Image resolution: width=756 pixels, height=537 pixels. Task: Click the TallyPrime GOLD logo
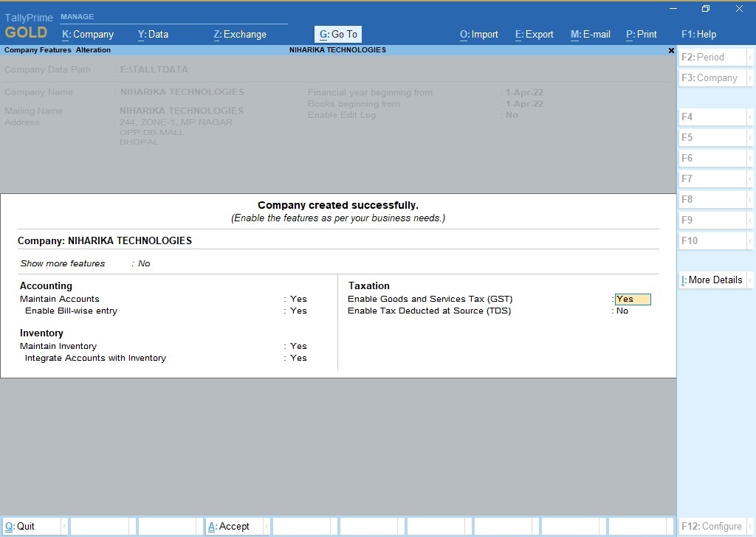29,26
